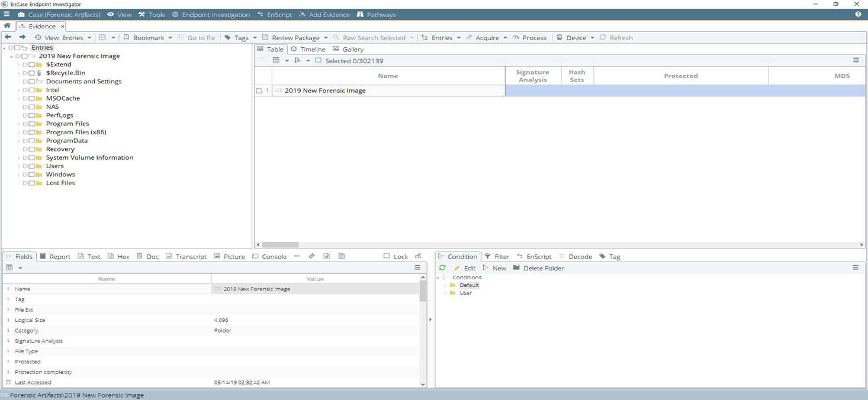Click the Logical Size field row
The height and width of the screenshot is (400, 868).
tap(211, 320)
